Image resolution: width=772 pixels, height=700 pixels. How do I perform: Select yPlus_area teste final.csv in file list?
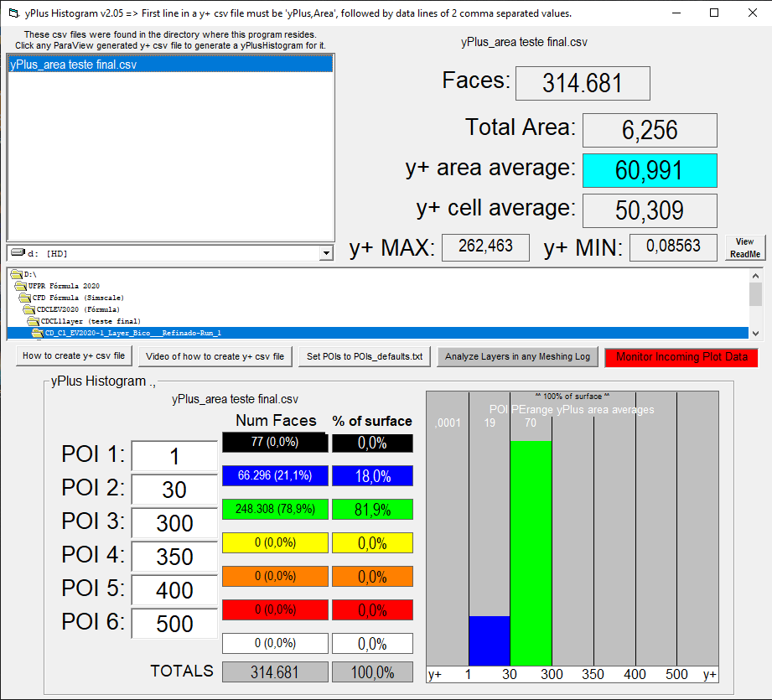pyautogui.click(x=170, y=65)
